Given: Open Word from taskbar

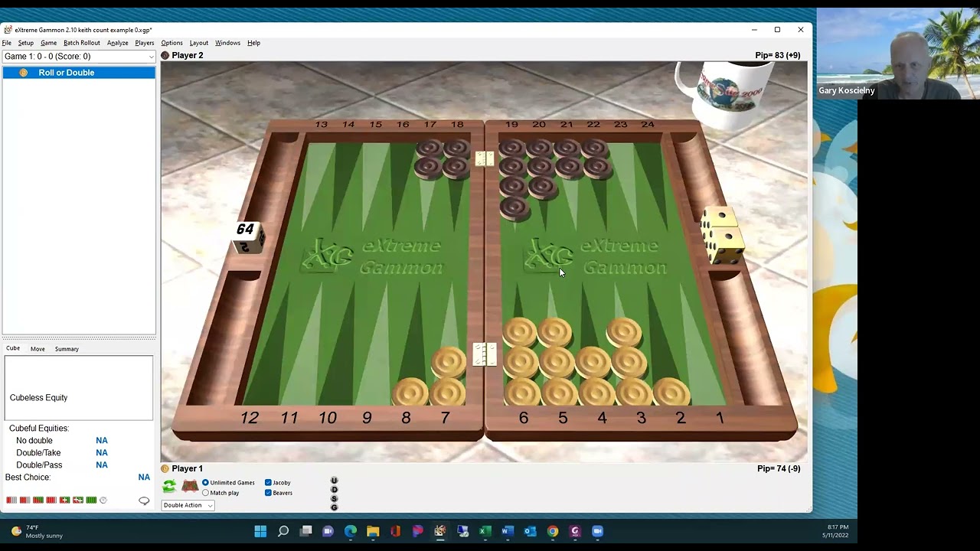Looking at the screenshot, I should pos(508,531).
